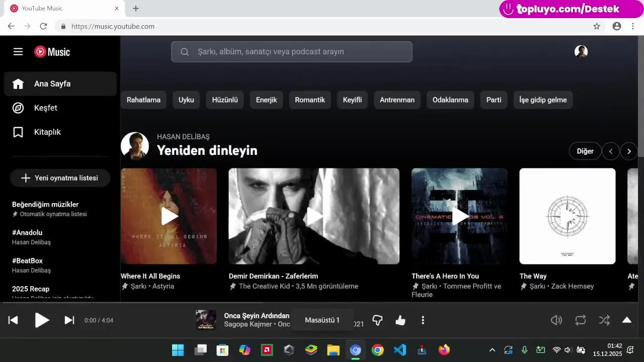Play Demir Demirkan Zaferlerim video

coord(314,216)
